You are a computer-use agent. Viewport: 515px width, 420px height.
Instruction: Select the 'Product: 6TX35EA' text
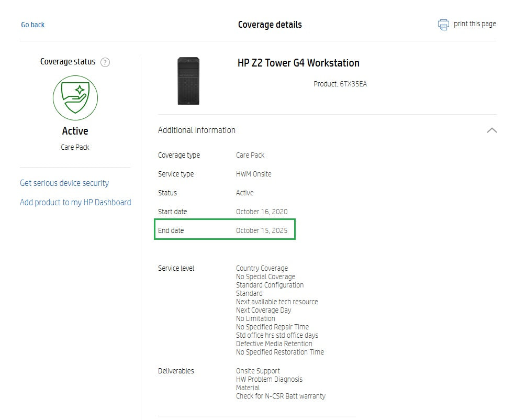[x=340, y=84]
